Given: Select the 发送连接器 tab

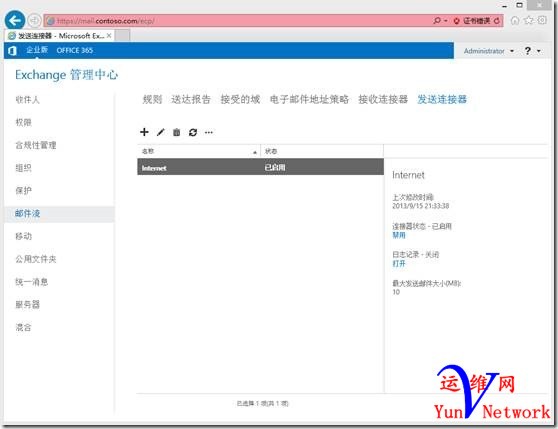Looking at the screenshot, I should pyautogui.click(x=442, y=99).
